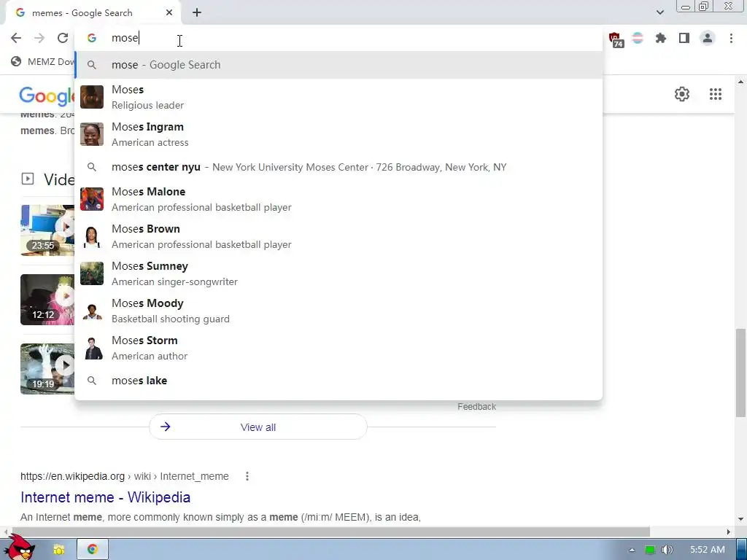Click the Moses Malone portrait thumbnail

point(91,199)
